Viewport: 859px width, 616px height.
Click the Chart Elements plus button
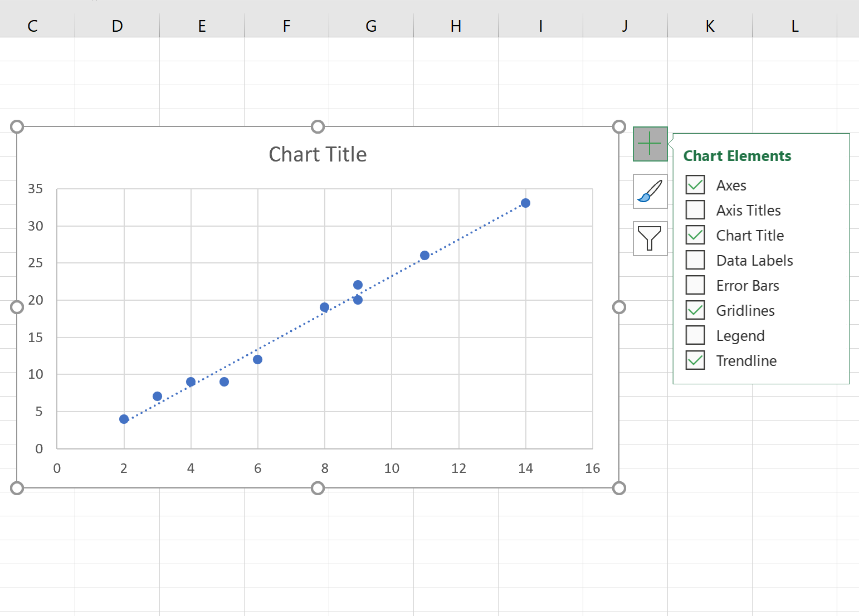coord(650,144)
